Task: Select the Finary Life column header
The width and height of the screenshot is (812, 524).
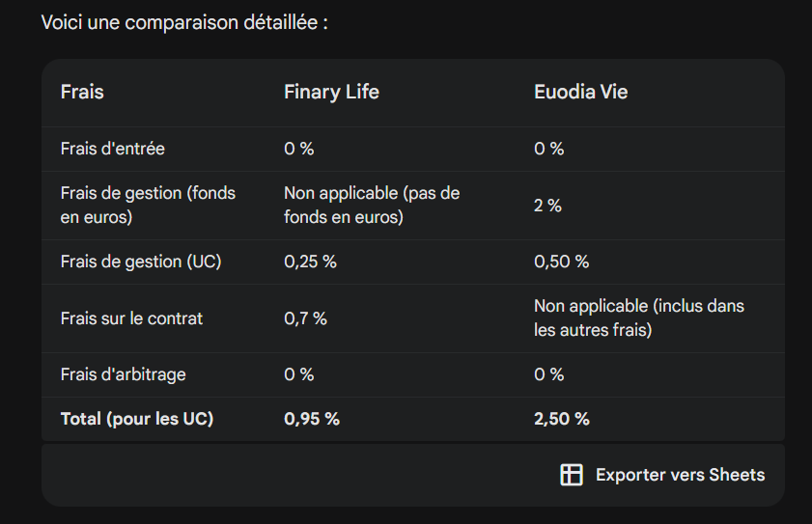Action: 331,93
